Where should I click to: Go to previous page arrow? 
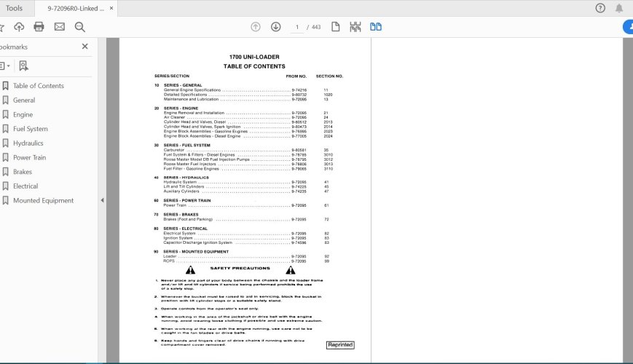[256, 27]
